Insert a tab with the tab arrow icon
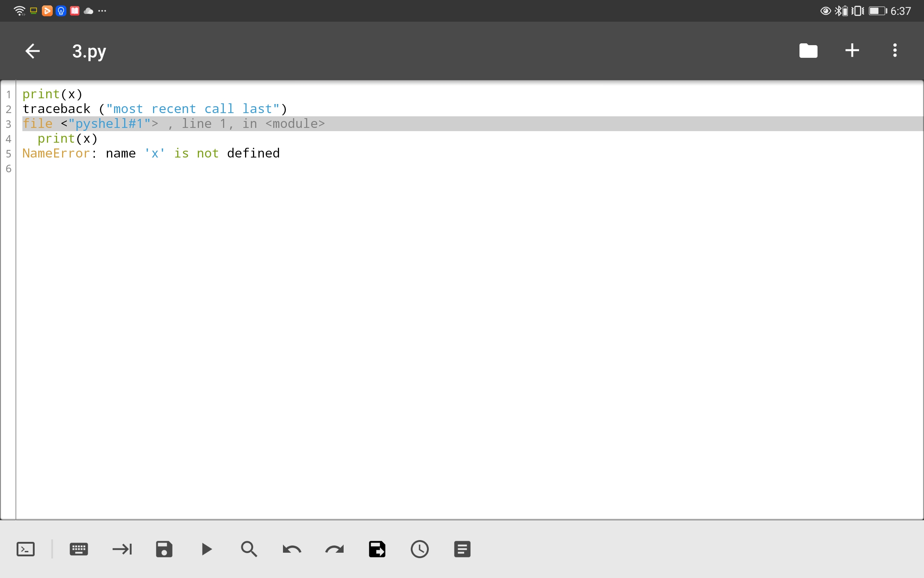 point(122,549)
